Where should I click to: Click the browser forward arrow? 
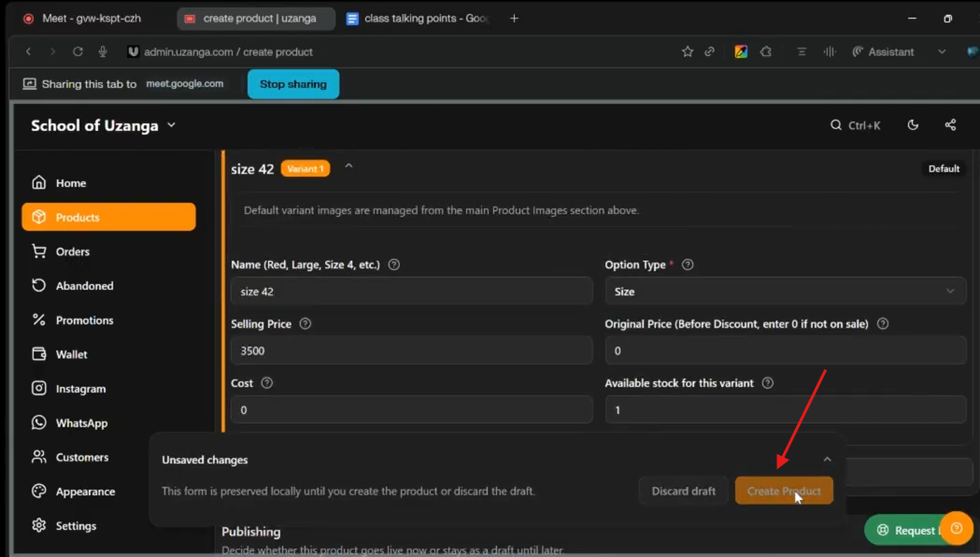tap(52, 52)
